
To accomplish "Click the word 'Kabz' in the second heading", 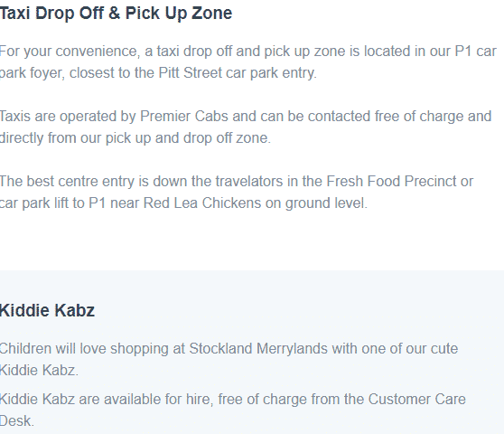I will pyautogui.click(x=74, y=310).
